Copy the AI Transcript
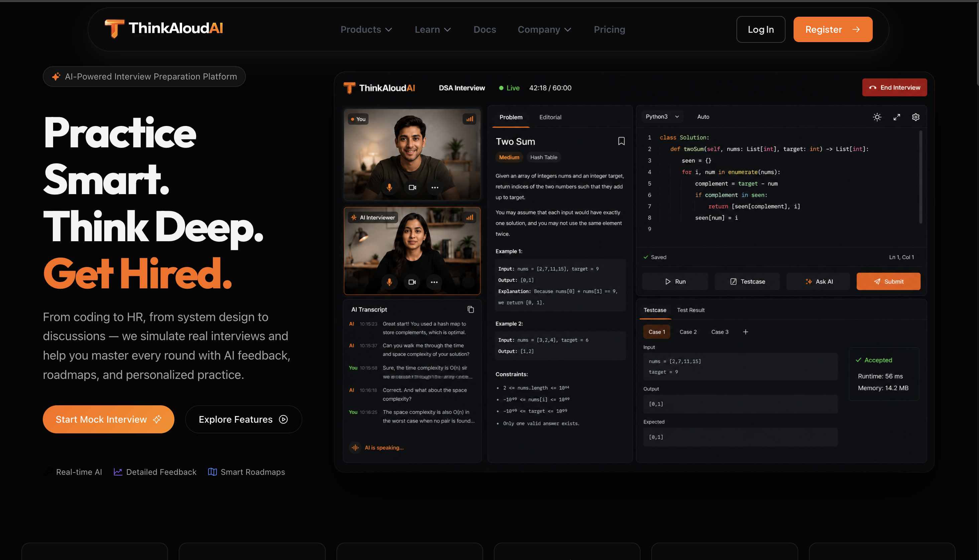This screenshot has width=979, height=560. pos(470,309)
